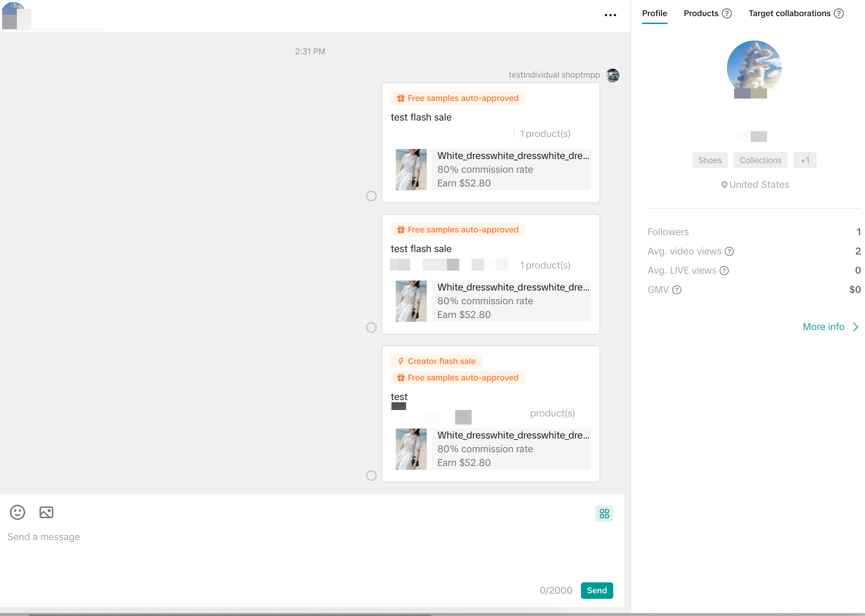Click the image attachment icon
Screen dimensions: 865x616
(46, 512)
